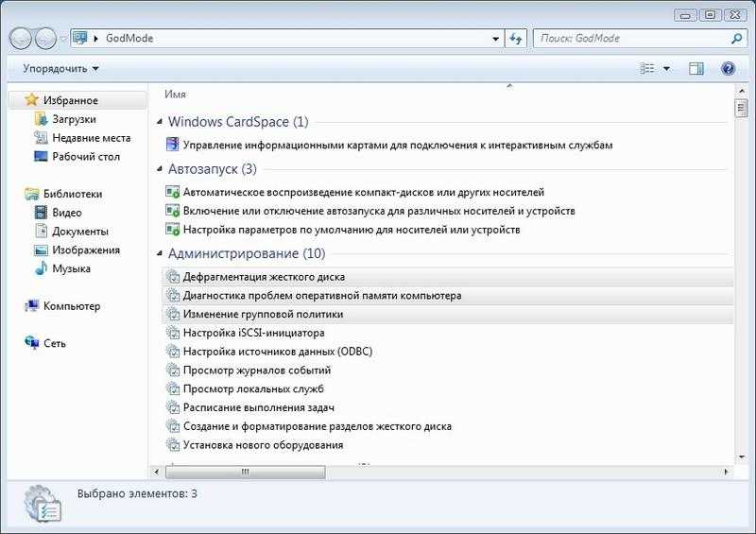Viewport: 756px width, 534px height.
Task: Select Настройка источников данных (ODBC) item
Action: click(269, 352)
